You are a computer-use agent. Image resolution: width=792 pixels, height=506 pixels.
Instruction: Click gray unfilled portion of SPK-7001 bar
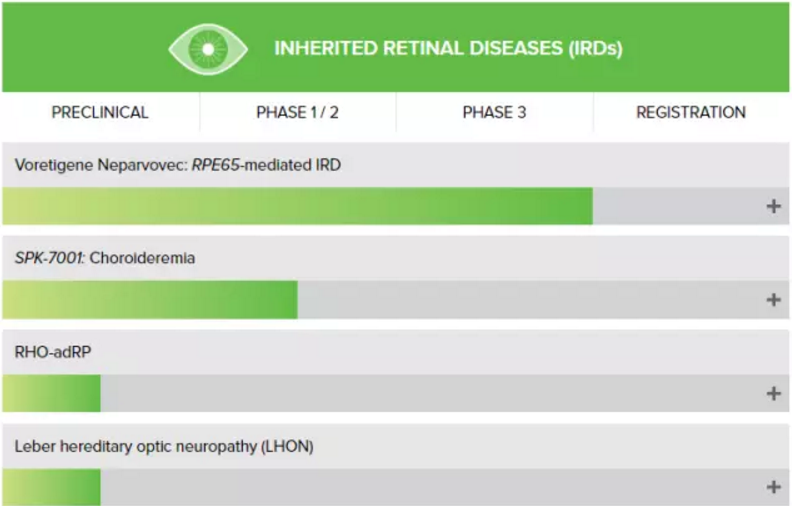(530, 299)
